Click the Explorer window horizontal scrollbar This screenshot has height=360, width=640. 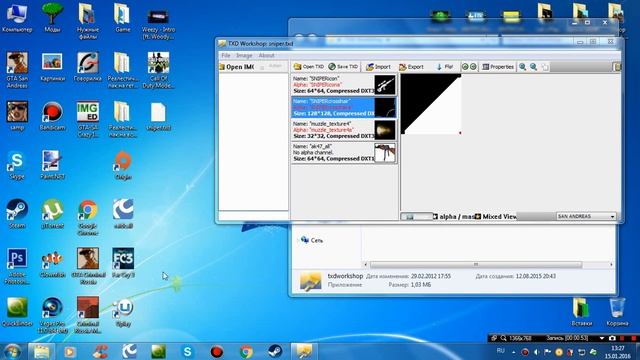pyautogui.click(x=476, y=264)
